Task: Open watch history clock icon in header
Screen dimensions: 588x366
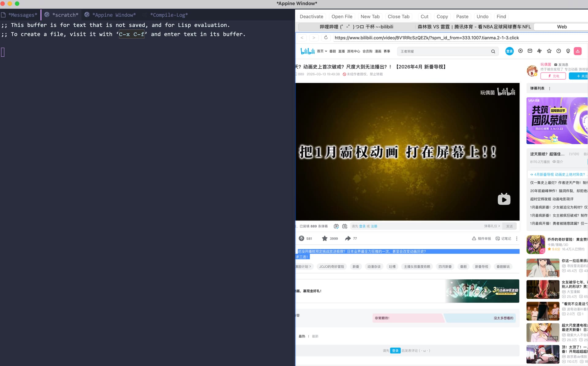Action: point(559,51)
